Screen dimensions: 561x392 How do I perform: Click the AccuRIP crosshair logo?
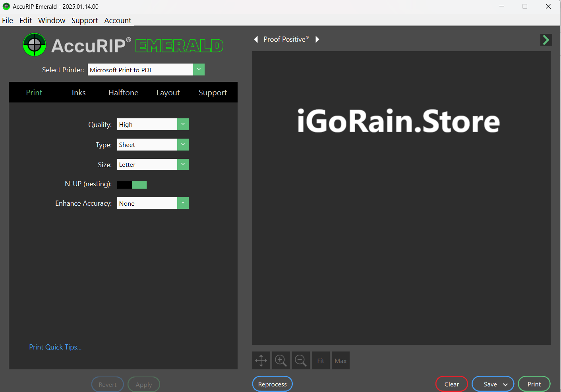tap(35, 45)
